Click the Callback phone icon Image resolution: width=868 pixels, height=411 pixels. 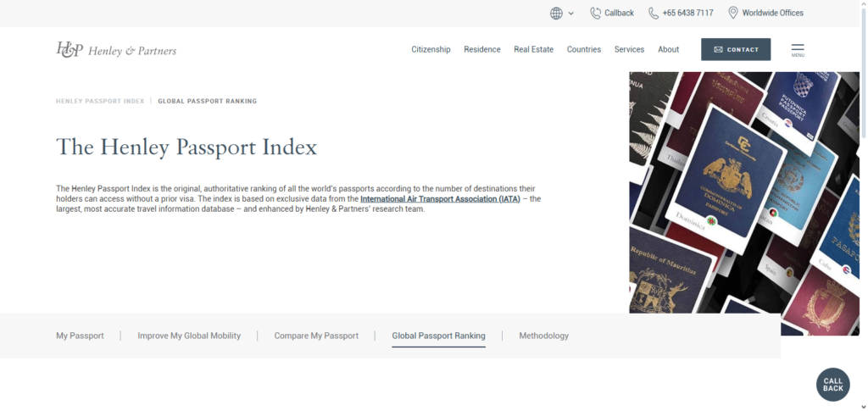point(595,14)
